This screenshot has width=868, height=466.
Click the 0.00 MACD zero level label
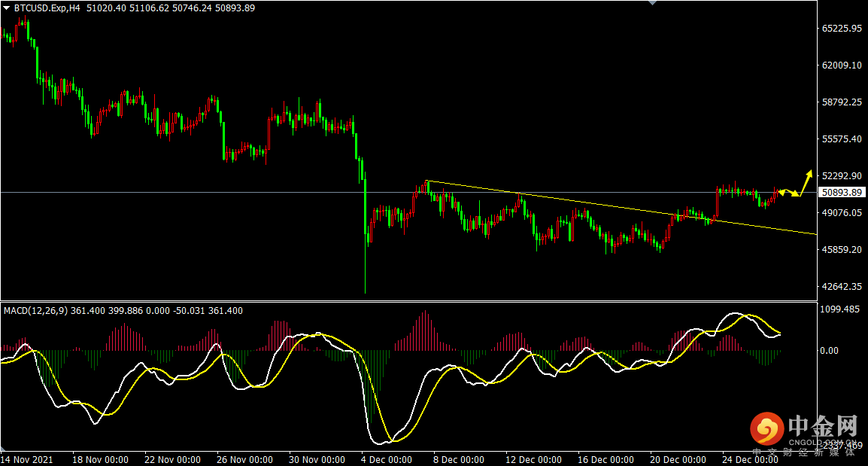tap(829, 351)
